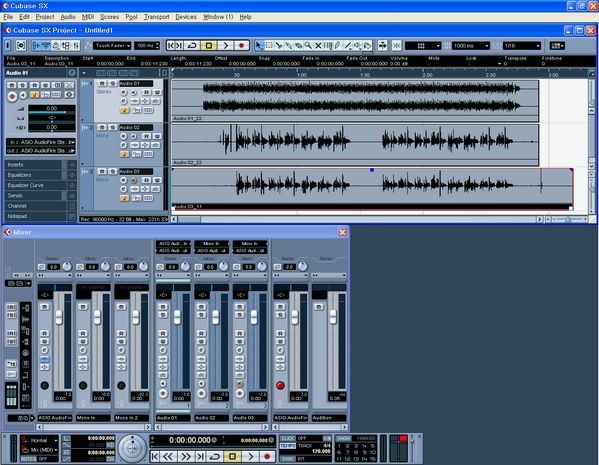The image size is (599, 465).
Task: Select the Audio 02_22 audio event
Action: tap(355, 145)
